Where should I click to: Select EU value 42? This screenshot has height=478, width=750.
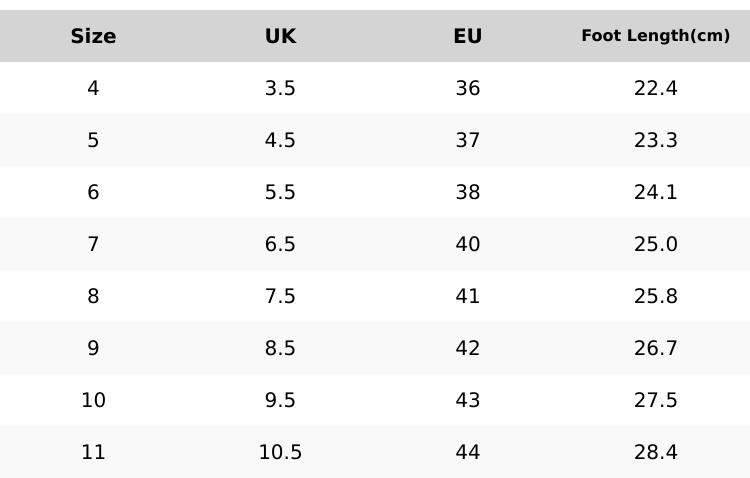point(468,348)
